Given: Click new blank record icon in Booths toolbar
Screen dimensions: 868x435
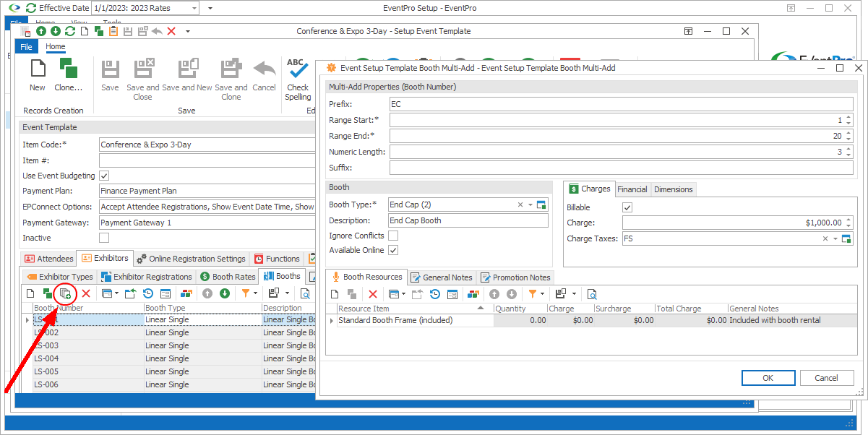Looking at the screenshot, I should (x=30, y=293).
